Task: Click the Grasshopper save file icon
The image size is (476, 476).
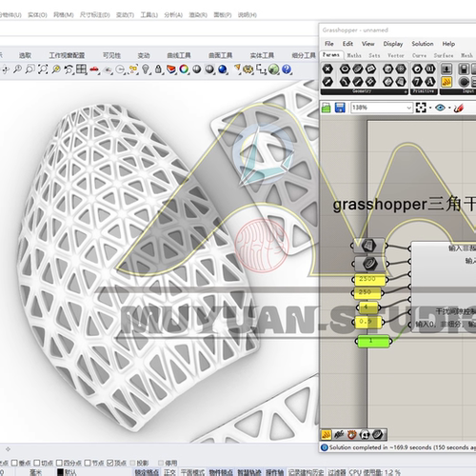Action: (340, 108)
